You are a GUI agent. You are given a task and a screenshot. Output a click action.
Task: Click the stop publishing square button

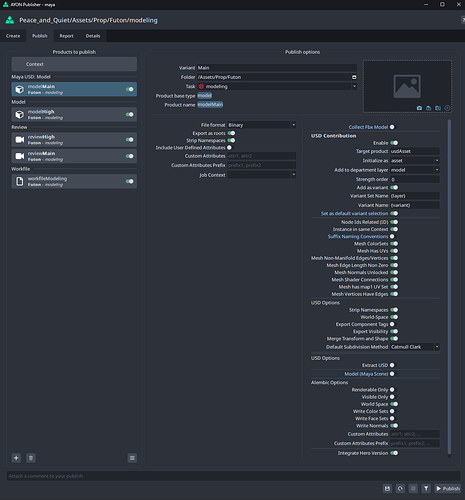coord(413,488)
